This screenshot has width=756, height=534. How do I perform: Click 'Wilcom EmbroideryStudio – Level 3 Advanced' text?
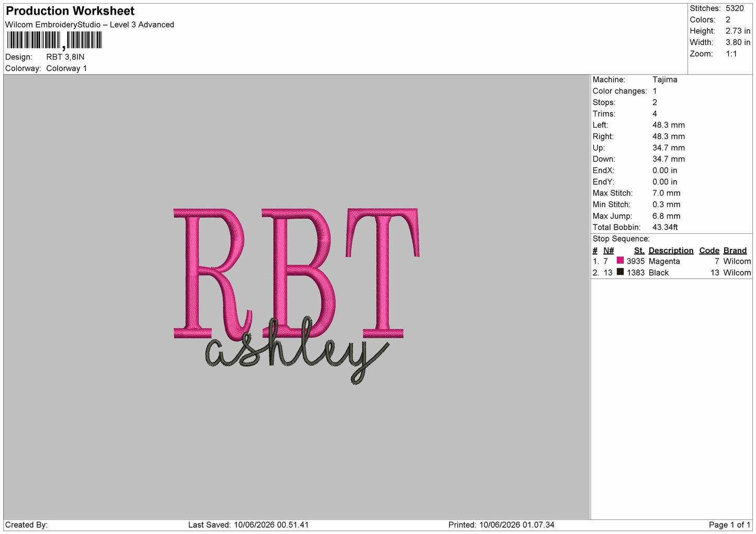pyautogui.click(x=89, y=25)
